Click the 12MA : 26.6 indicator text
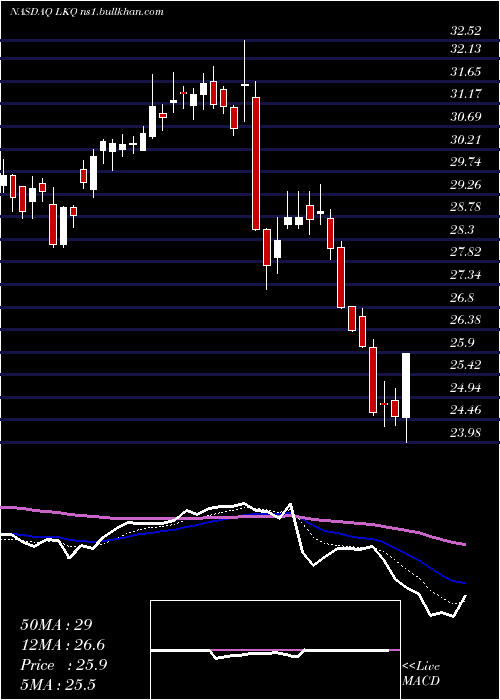Screen dimensions: 500x700 pyautogui.click(x=62, y=645)
